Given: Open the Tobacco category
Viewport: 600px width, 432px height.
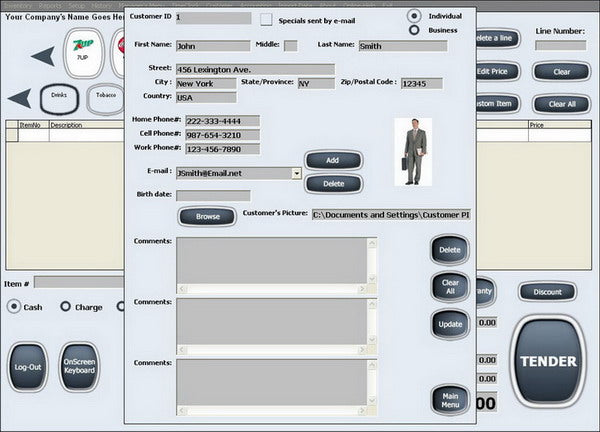Looking at the screenshot, I should 106,99.
